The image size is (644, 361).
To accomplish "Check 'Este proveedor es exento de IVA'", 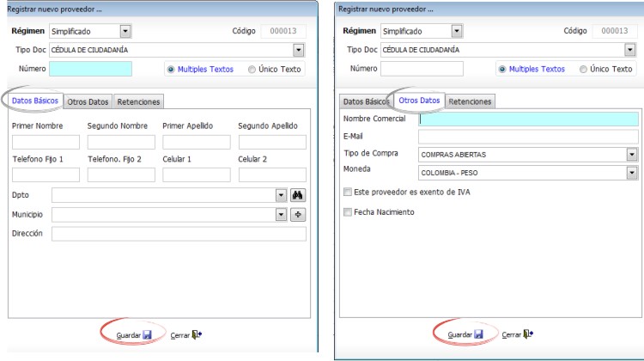I will click(x=348, y=192).
